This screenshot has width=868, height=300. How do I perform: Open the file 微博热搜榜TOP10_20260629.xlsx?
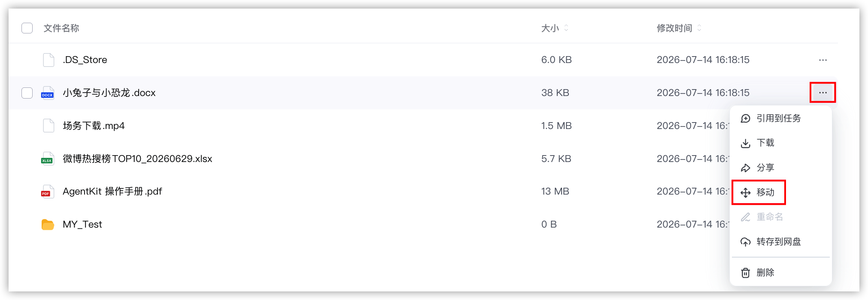coord(137,159)
